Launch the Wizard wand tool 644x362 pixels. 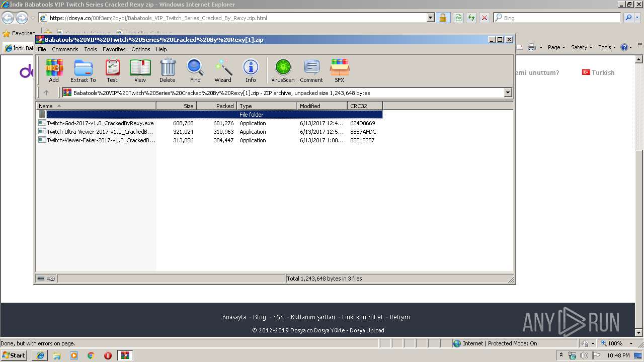(x=223, y=71)
